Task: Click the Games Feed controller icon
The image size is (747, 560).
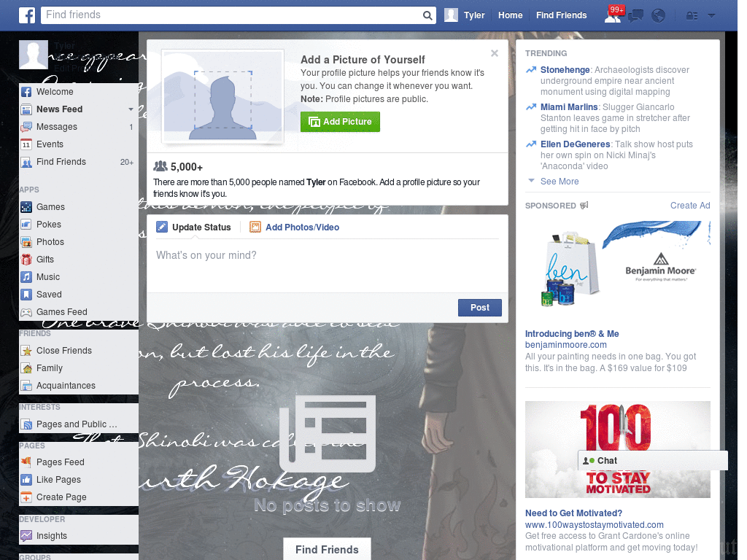Action: [x=26, y=312]
